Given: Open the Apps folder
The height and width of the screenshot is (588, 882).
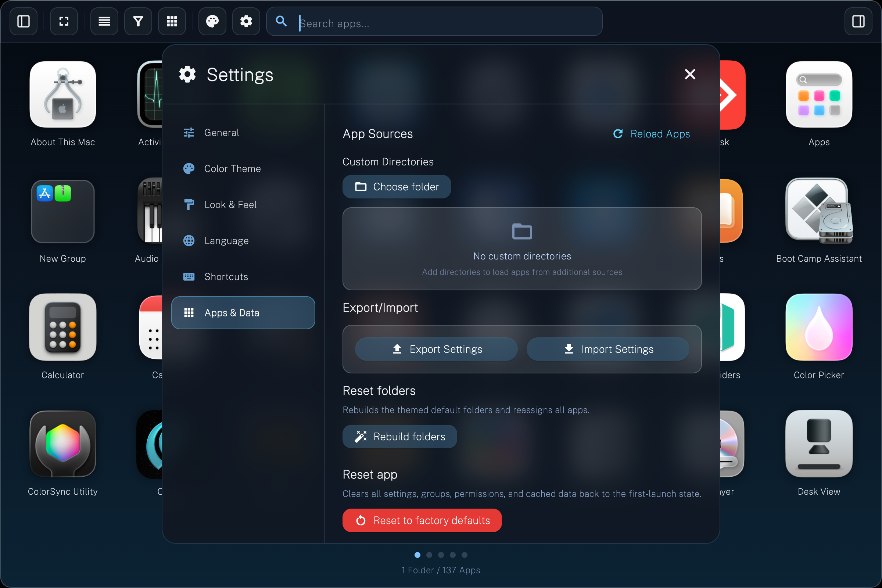Looking at the screenshot, I should point(819,94).
